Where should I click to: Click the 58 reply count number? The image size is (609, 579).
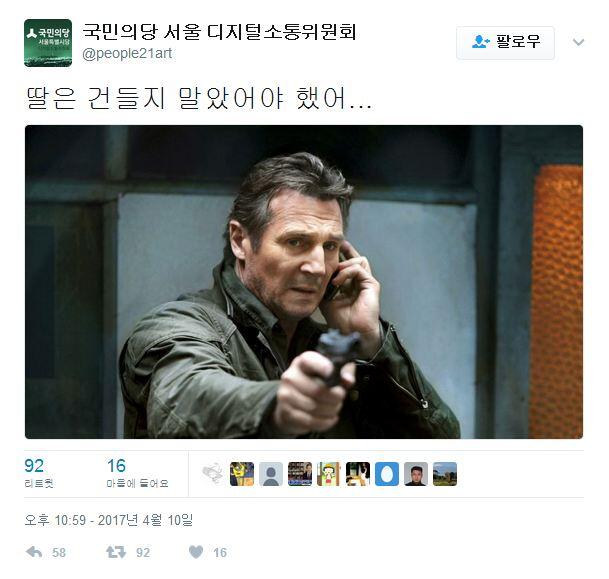(x=59, y=553)
